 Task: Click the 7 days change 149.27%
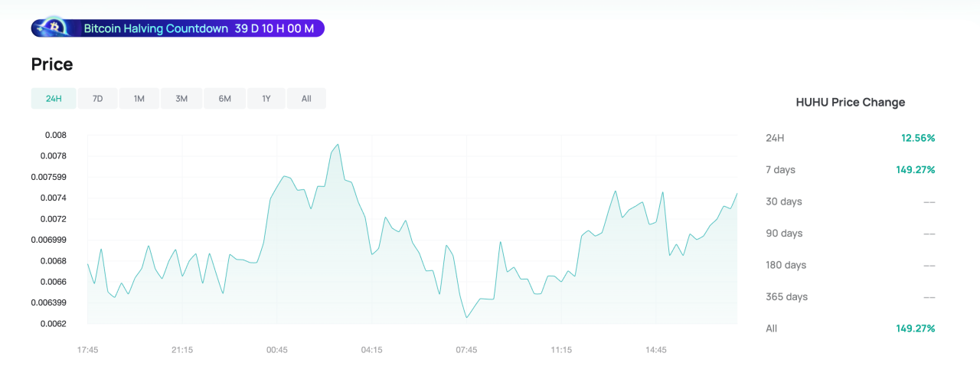[916, 170]
